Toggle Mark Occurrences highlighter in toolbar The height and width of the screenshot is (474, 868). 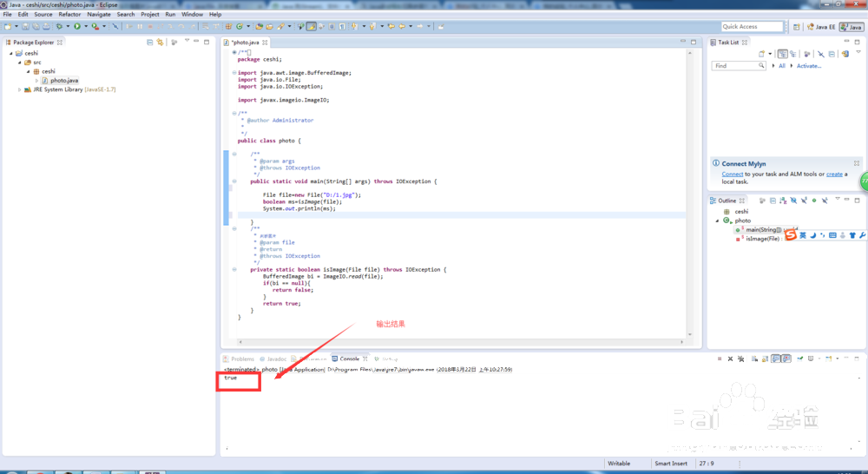312,26
